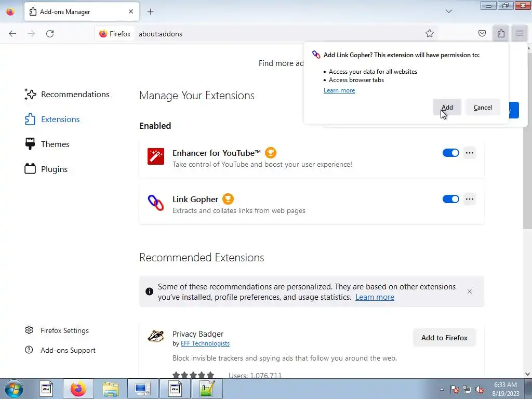
Task: Open the Notepad++ taskbar icon
Action: 207,389
